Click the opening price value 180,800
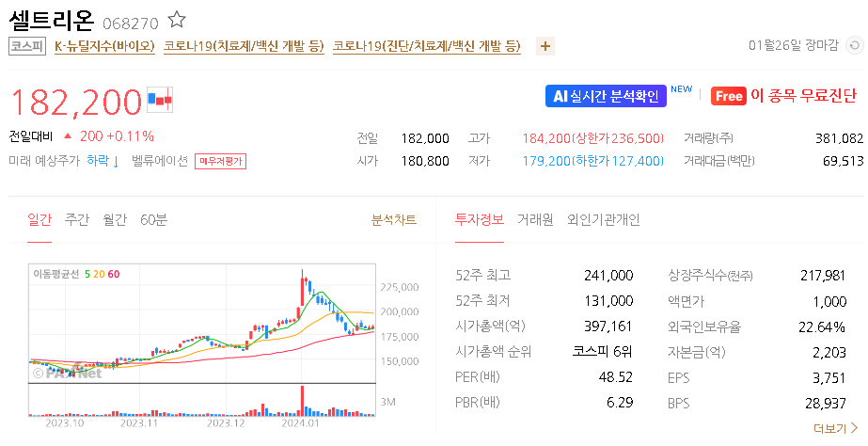This screenshot has height=446, width=868. pos(425,161)
